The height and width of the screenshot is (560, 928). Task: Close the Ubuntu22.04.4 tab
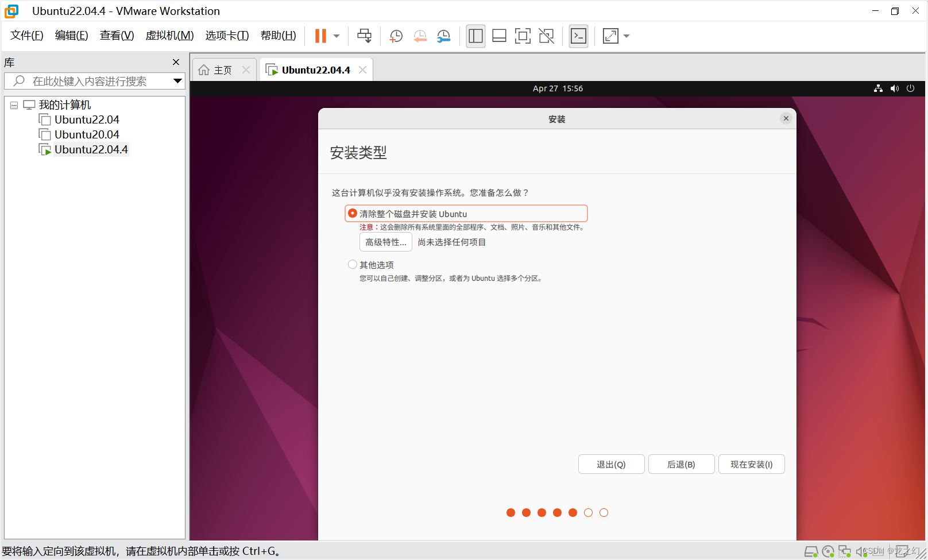tap(363, 69)
